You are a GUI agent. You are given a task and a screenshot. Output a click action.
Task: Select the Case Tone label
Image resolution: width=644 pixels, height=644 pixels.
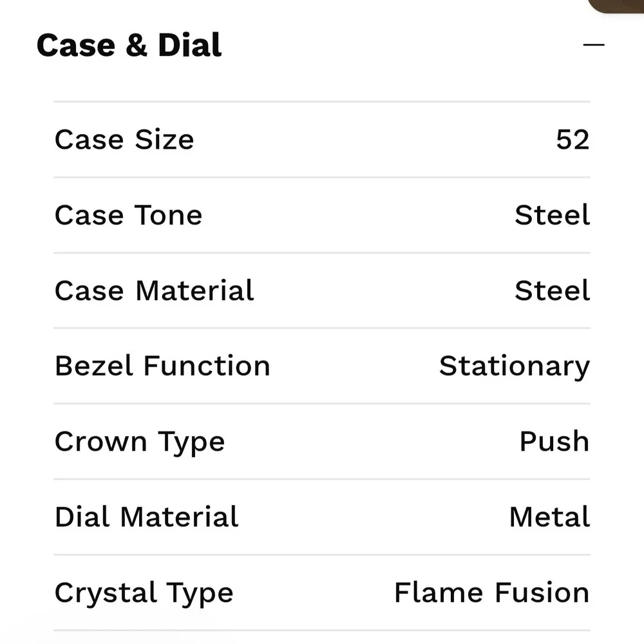pyautogui.click(x=129, y=215)
